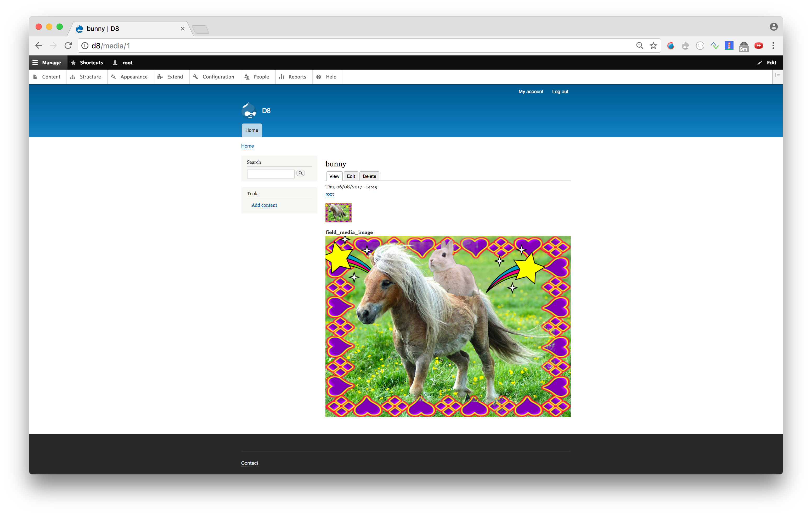This screenshot has width=812, height=516.
Task: Click the D8 site name link
Action: 266,111
